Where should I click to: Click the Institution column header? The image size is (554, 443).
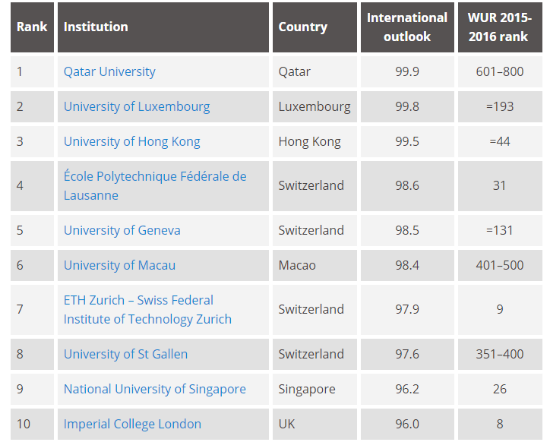point(163,27)
